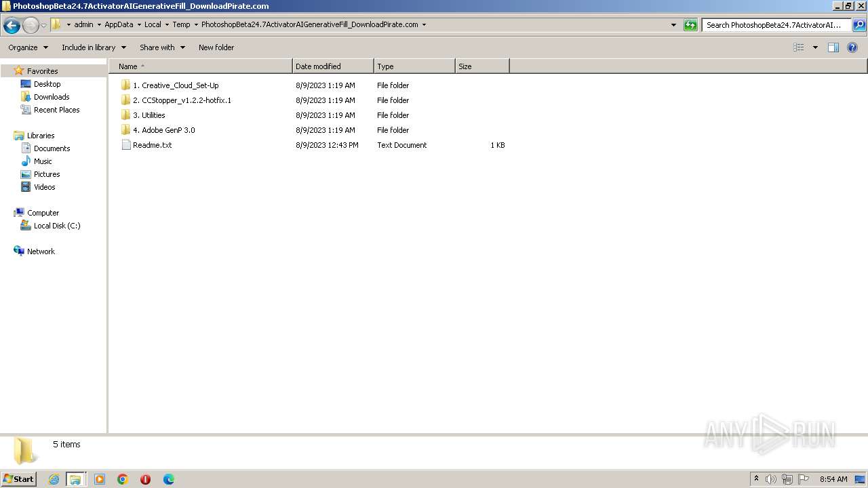Image resolution: width=868 pixels, height=488 pixels.
Task: Click the 8/9/2023 12:43 PM date cell
Action: pyautogui.click(x=327, y=145)
